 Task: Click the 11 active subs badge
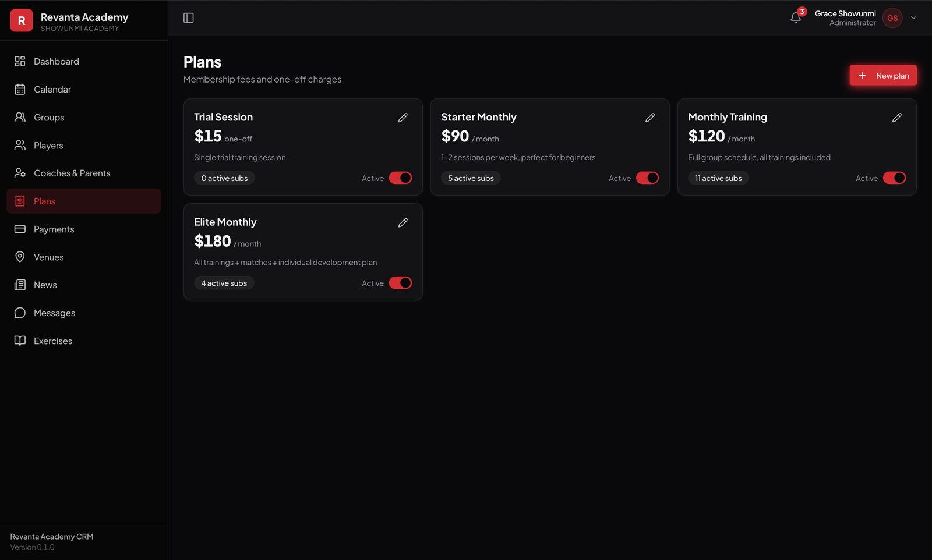718,178
